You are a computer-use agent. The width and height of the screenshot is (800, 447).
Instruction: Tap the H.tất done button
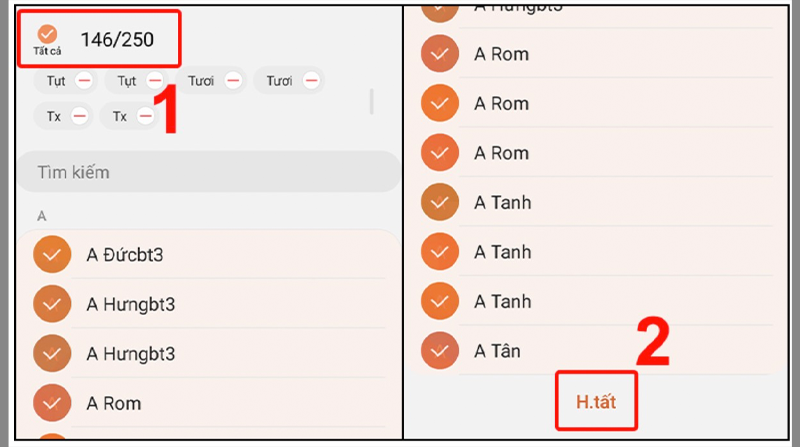point(596,402)
